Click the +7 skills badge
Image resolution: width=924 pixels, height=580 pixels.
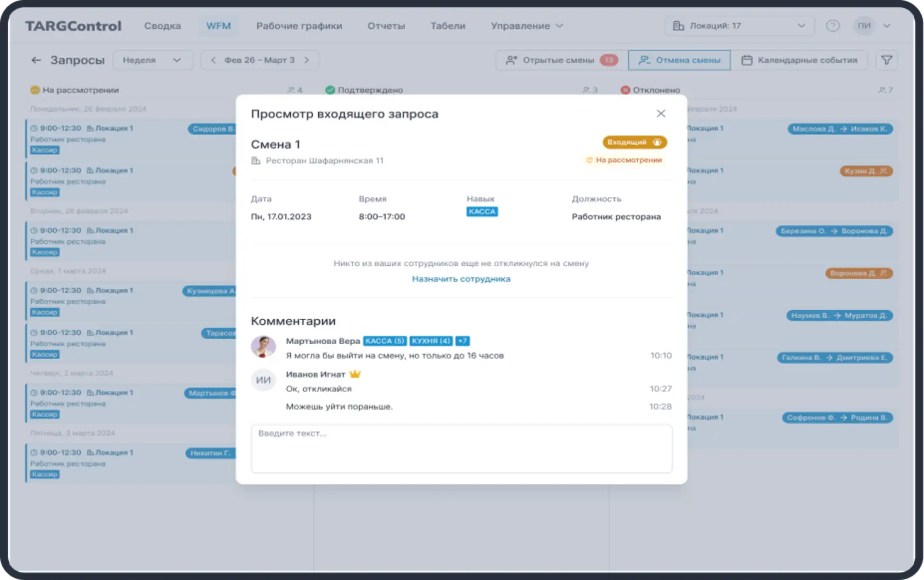coord(462,341)
